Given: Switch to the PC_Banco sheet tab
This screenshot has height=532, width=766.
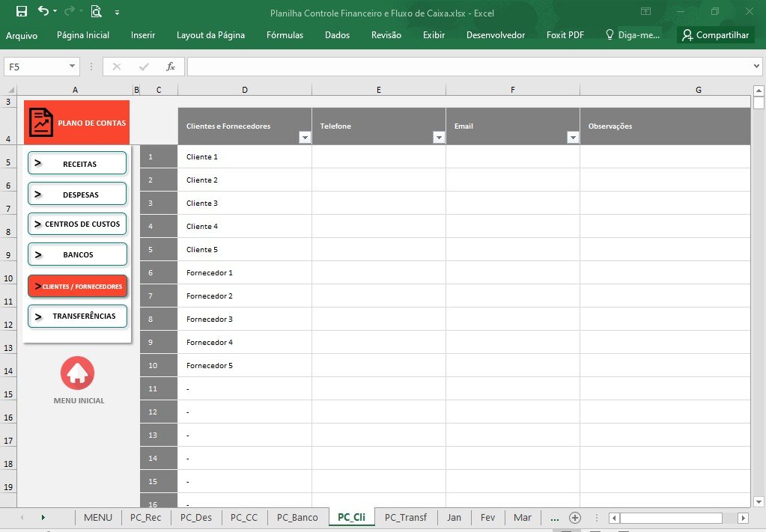Looking at the screenshot, I should 297,517.
